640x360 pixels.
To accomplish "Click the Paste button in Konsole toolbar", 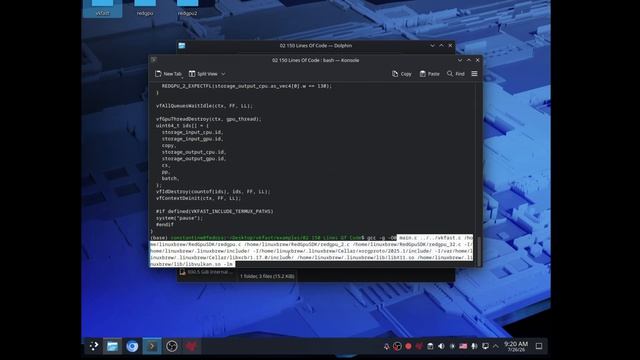I will pyautogui.click(x=429, y=74).
